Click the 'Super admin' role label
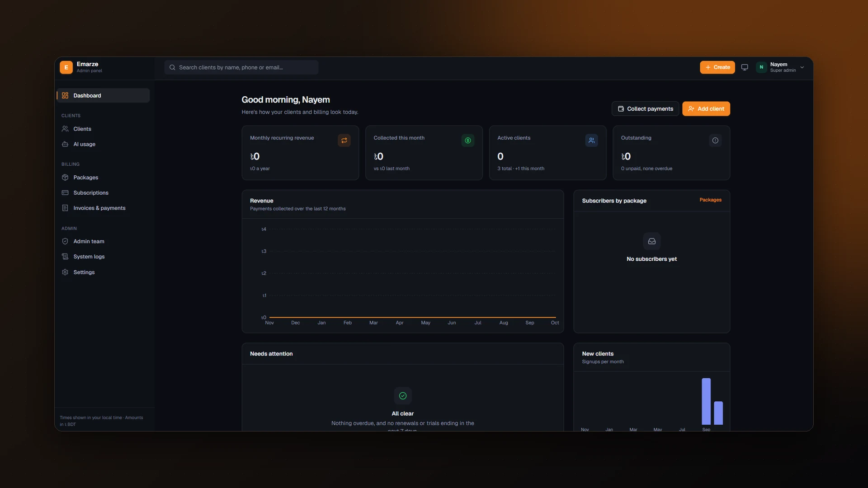This screenshot has width=868, height=488. (x=783, y=70)
